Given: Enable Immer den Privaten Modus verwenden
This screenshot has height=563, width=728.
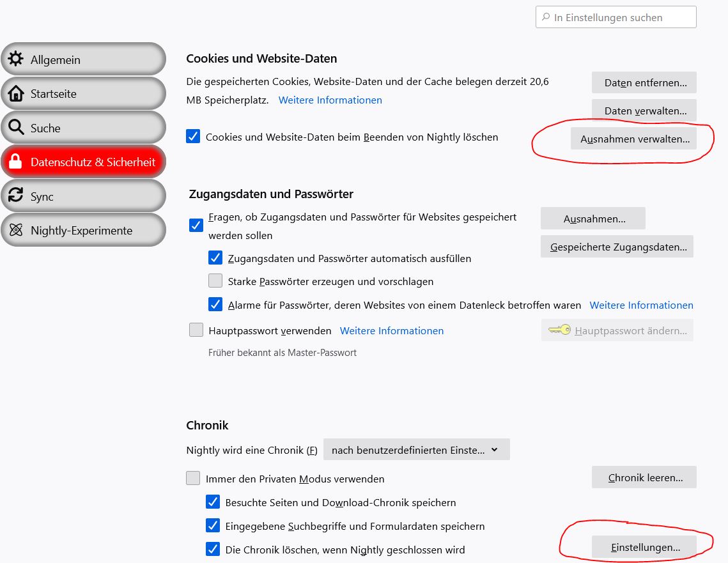Looking at the screenshot, I should point(193,478).
